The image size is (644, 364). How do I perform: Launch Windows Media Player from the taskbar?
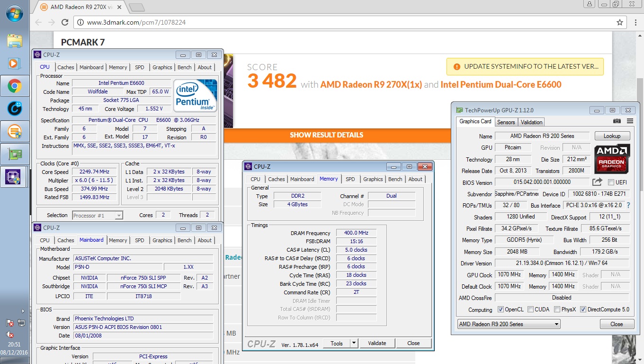coord(14,63)
